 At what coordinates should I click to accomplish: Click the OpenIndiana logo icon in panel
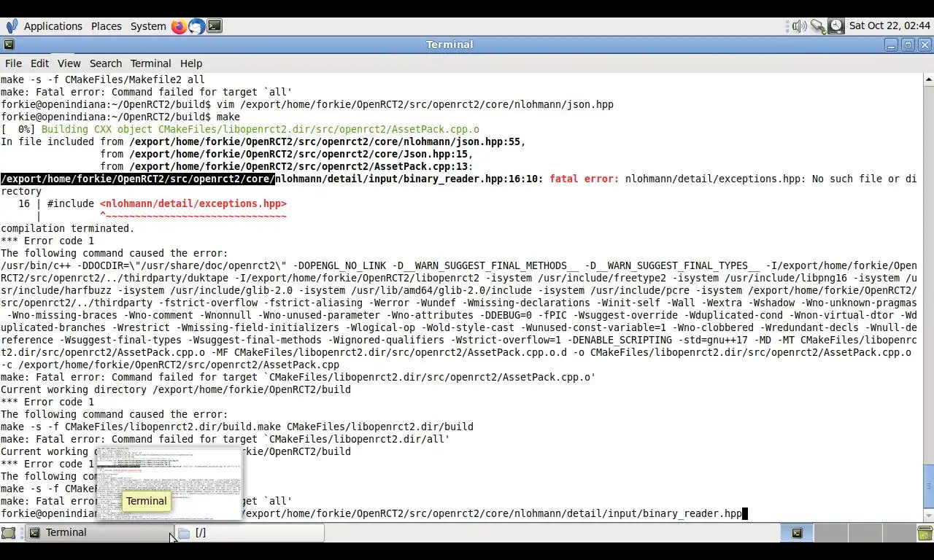11,26
